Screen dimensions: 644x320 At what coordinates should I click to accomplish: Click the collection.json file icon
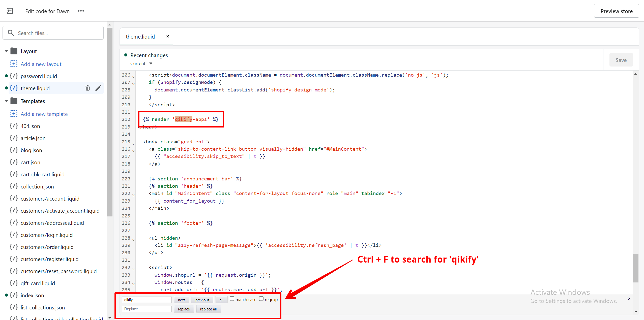click(x=14, y=186)
